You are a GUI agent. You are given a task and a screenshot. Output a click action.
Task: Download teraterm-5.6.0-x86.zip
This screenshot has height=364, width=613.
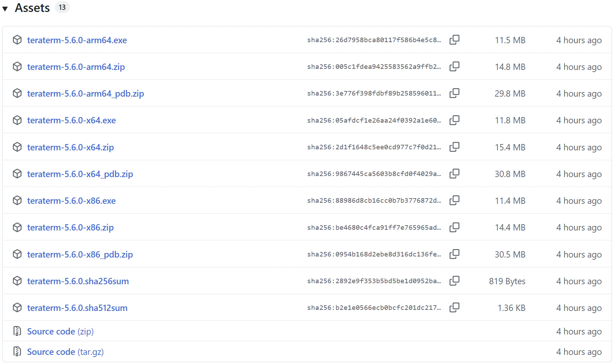tap(70, 227)
